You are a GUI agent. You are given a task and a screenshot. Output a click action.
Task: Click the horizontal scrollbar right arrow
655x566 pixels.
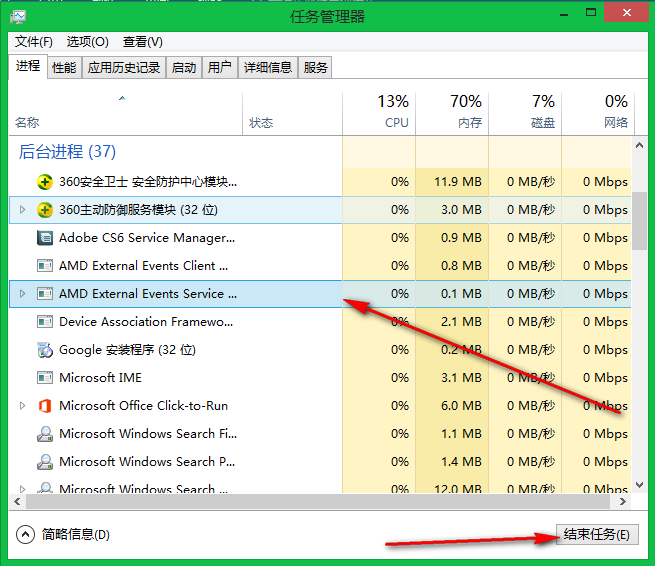pyautogui.click(x=622, y=501)
